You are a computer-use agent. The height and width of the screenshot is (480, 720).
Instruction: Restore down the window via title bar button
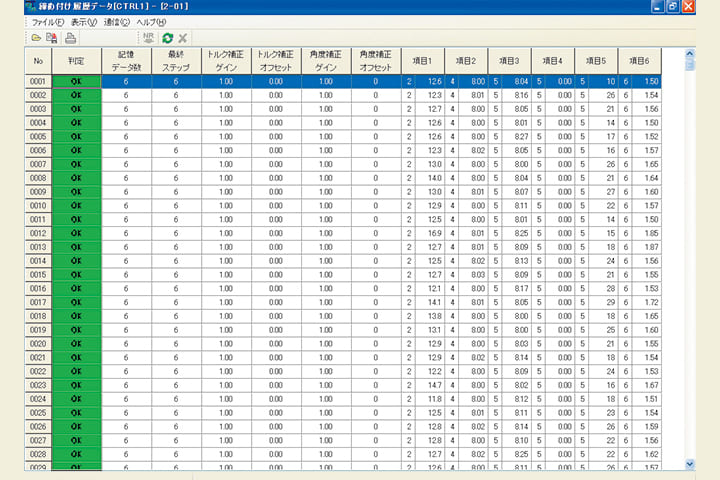671,7
